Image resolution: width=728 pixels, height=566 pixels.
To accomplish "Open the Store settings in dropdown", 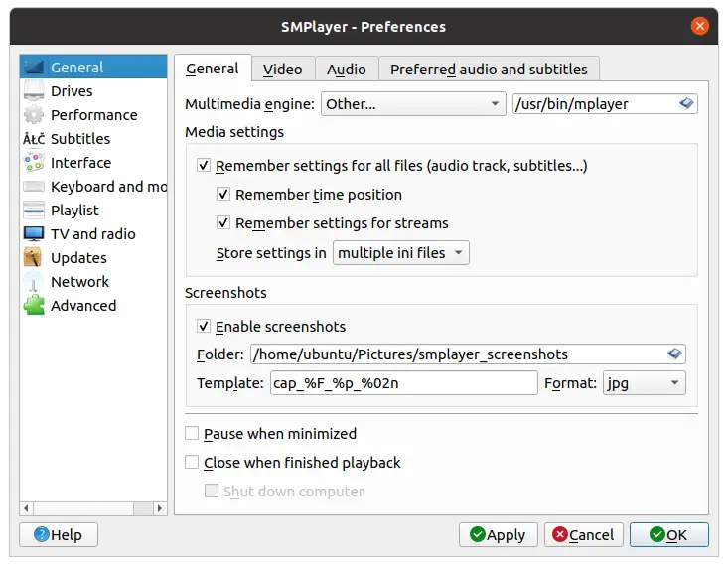I will (x=400, y=253).
